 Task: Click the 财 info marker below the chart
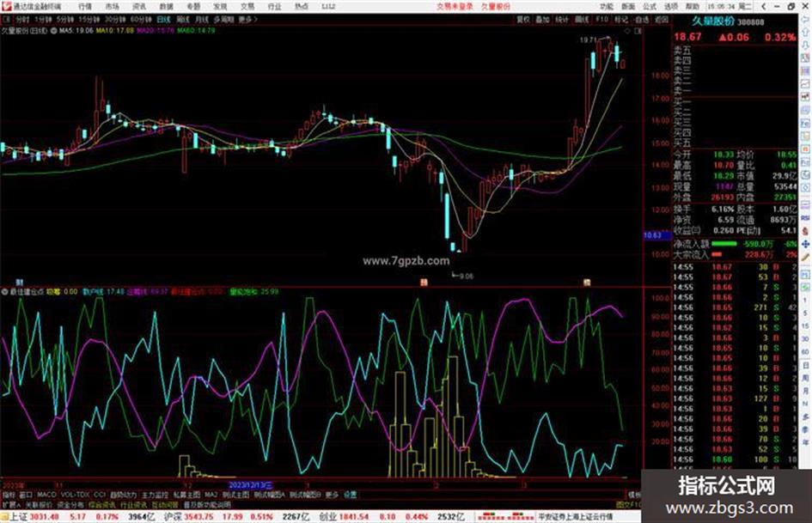pos(20,283)
